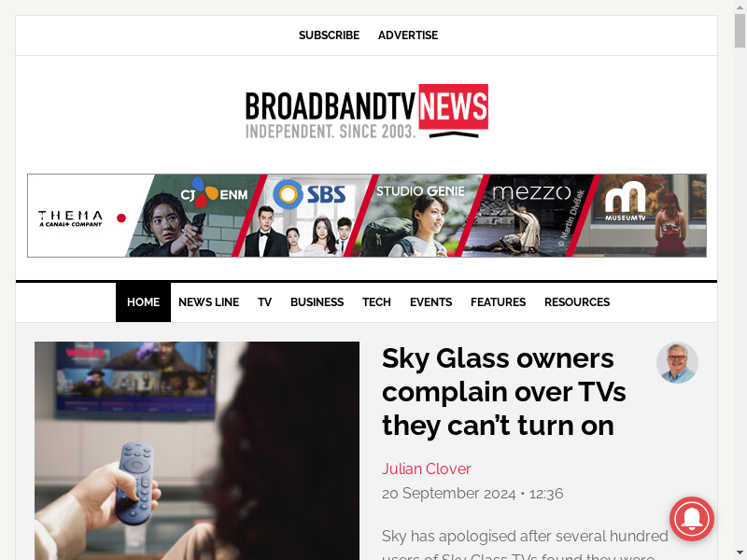Open the Resources menu
The image size is (747, 560).
tap(577, 302)
